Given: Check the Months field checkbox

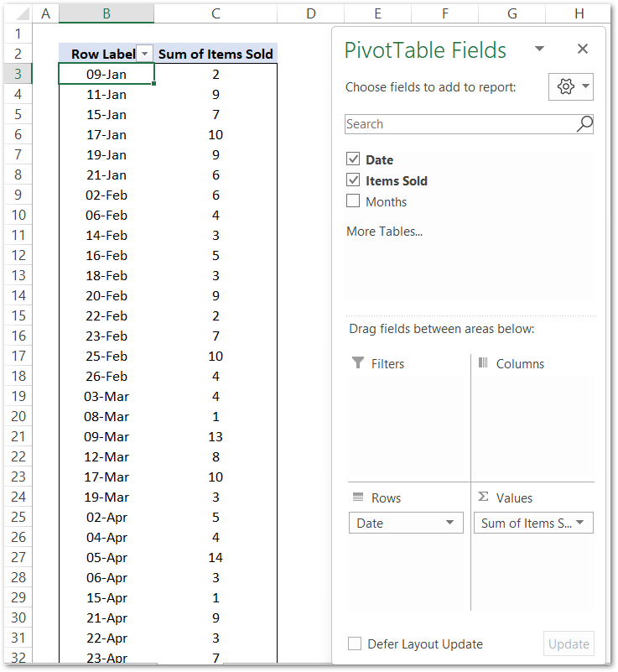Looking at the screenshot, I should coord(353,201).
